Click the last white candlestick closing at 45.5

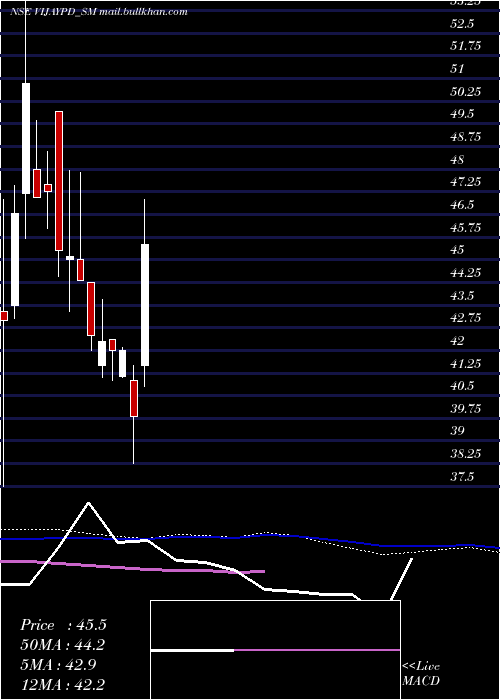[x=145, y=305]
